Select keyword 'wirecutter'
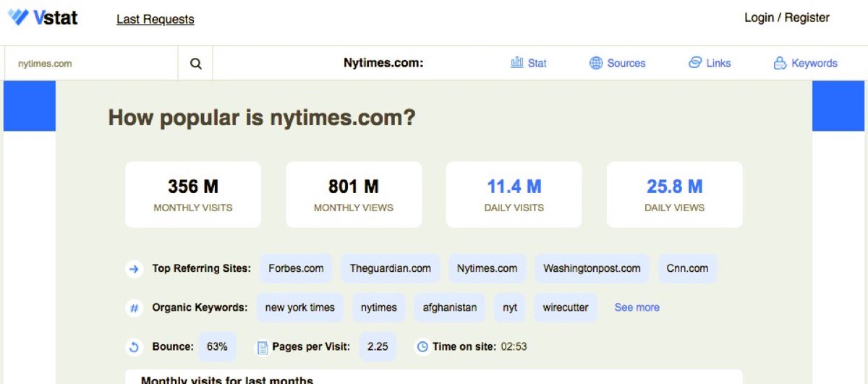The height and width of the screenshot is (384, 868). (x=566, y=307)
